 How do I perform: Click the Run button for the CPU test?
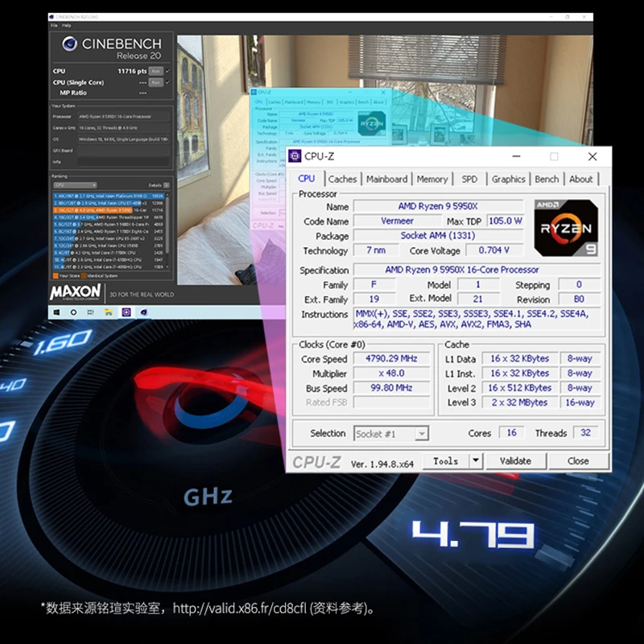[x=155, y=71]
